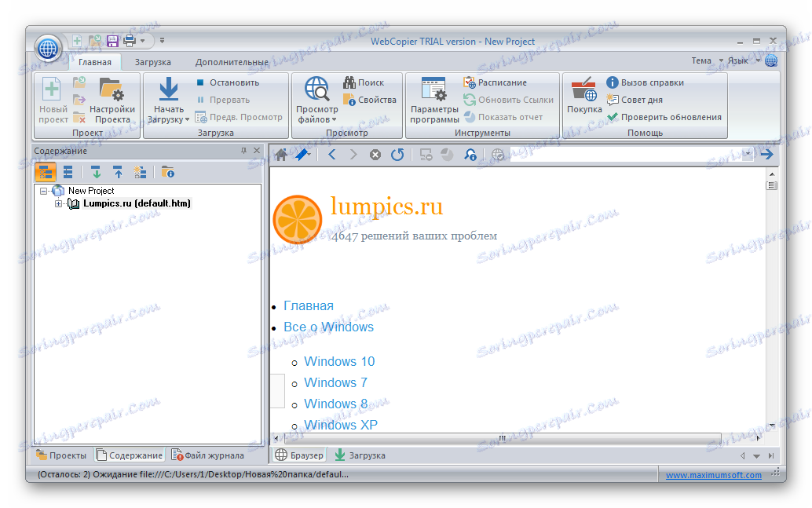Open Свойства file properties

tap(370, 100)
